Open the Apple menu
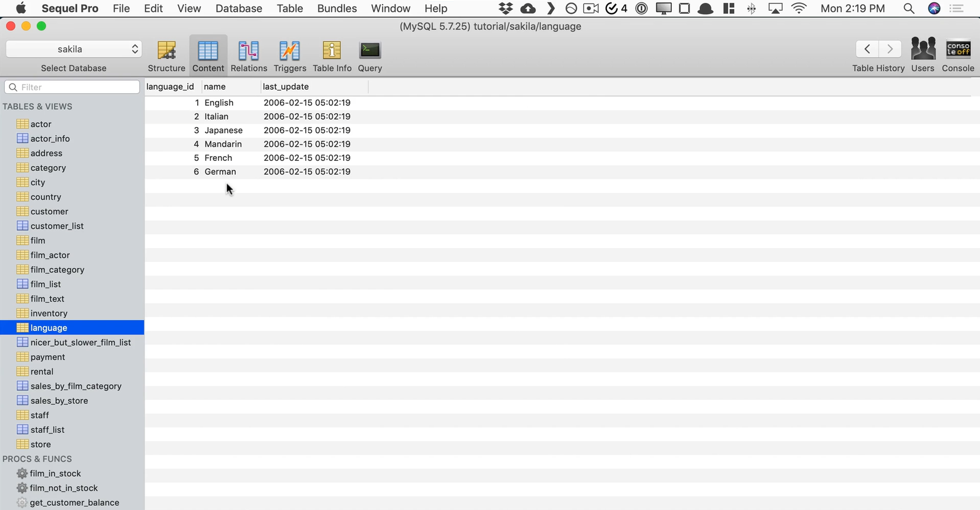 tap(21, 8)
